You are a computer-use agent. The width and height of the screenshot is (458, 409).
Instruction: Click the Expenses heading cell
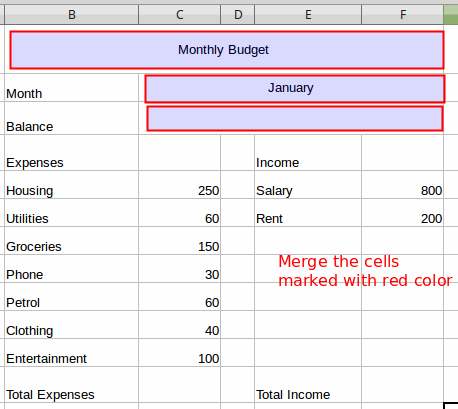(x=72, y=153)
